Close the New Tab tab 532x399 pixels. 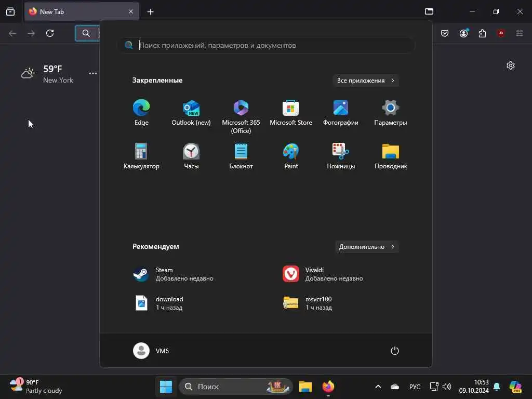tap(131, 11)
